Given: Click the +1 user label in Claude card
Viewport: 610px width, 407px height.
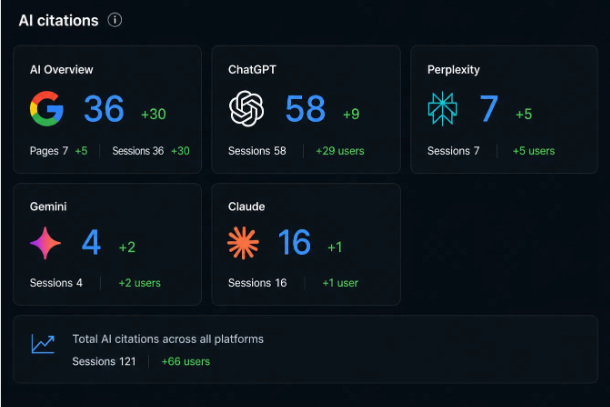Looking at the screenshot, I should click(x=340, y=283).
